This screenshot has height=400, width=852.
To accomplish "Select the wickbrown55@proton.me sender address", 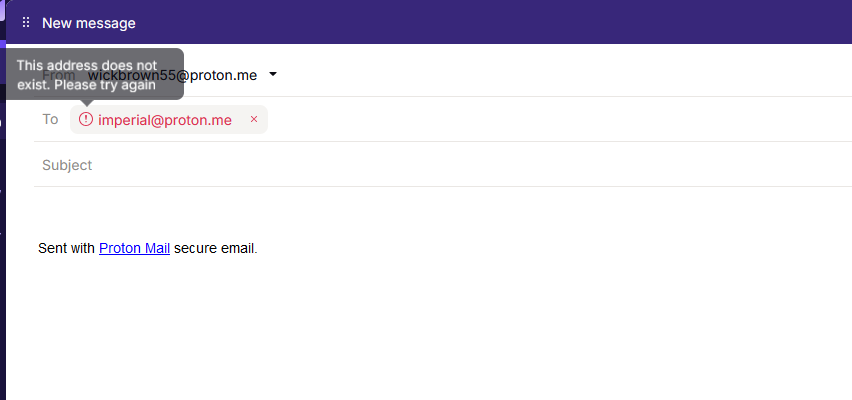I will (x=173, y=75).
